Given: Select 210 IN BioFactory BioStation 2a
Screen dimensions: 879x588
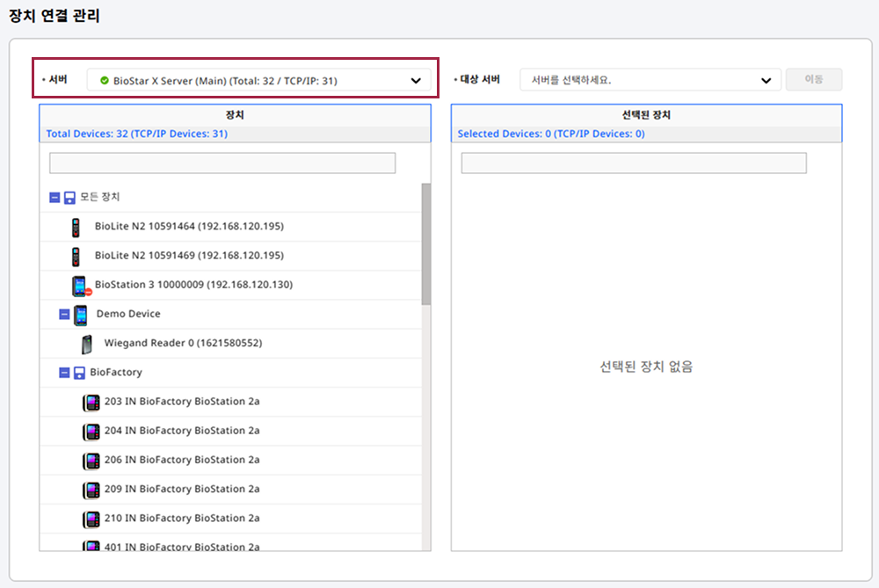Looking at the screenshot, I should click(182, 518).
